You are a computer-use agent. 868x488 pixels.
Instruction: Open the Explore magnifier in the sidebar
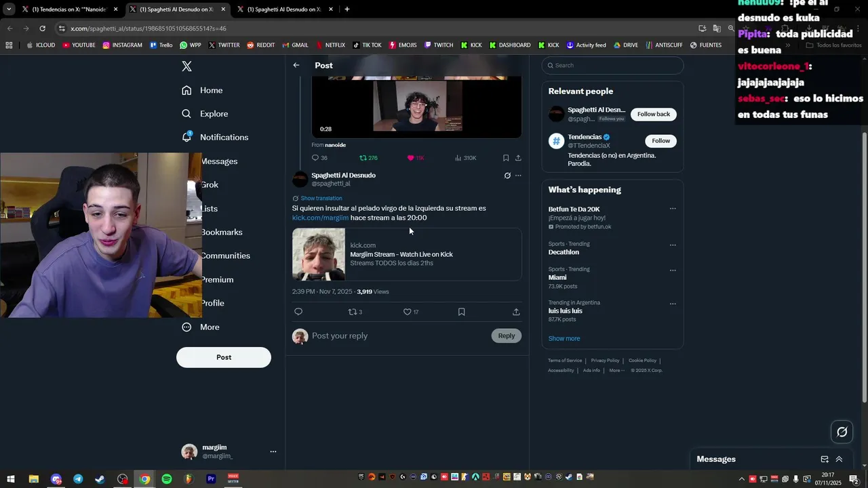click(186, 114)
